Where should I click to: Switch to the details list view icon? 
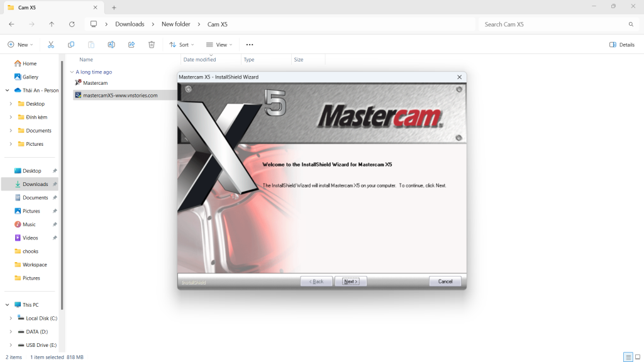628,357
